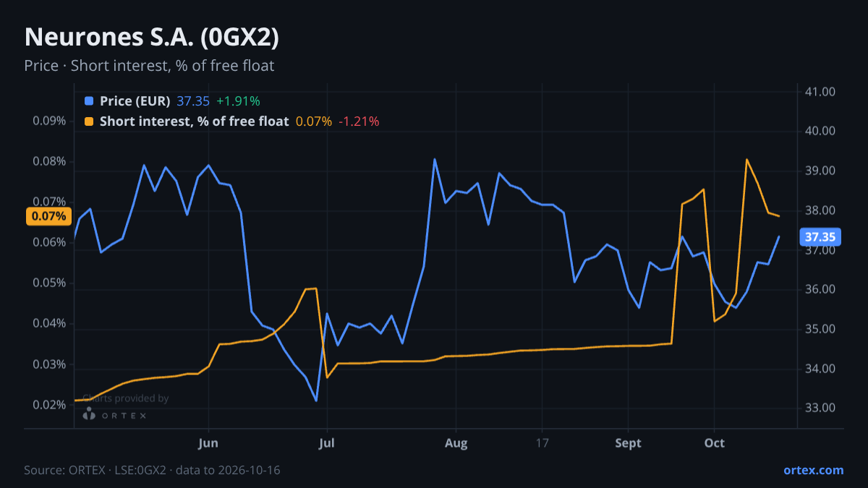Click the Neurones S.A. (0GX2) chart title

tap(152, 38)
